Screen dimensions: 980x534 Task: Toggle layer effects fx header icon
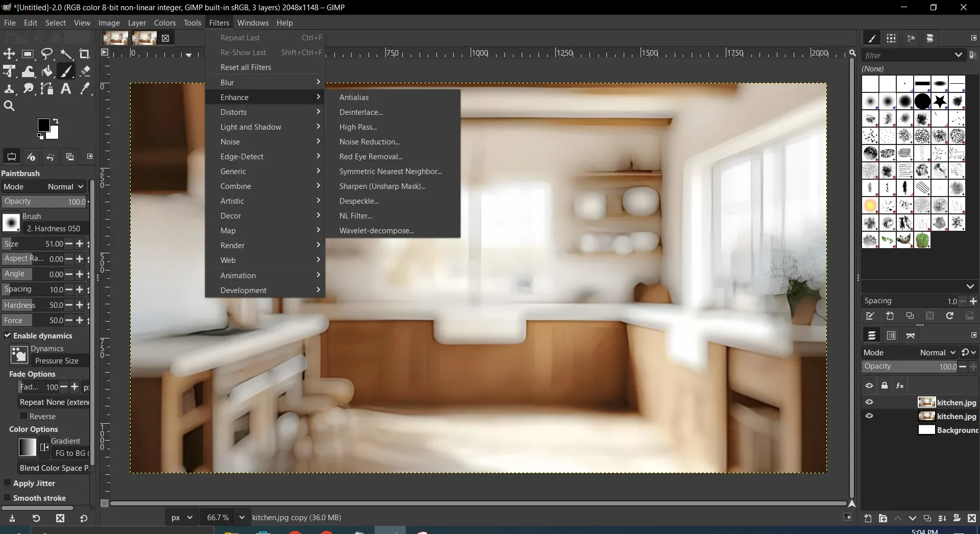[x=900, y=385]
